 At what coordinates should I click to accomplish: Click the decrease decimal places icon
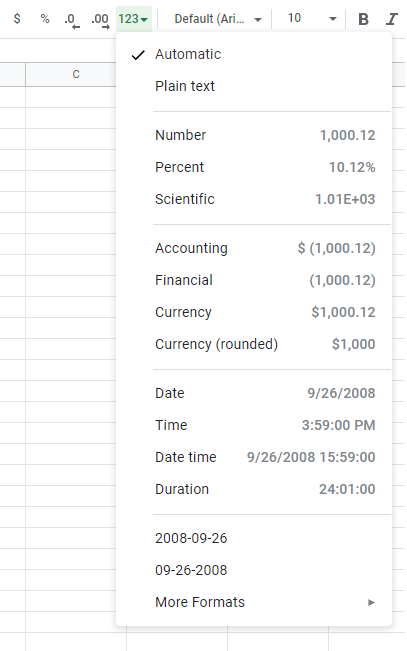[71, 20]
